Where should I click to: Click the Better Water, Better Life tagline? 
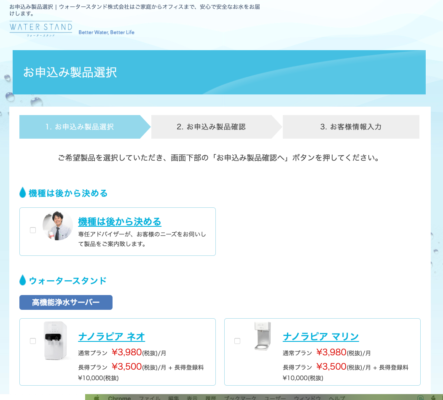[x=106, y=32]
